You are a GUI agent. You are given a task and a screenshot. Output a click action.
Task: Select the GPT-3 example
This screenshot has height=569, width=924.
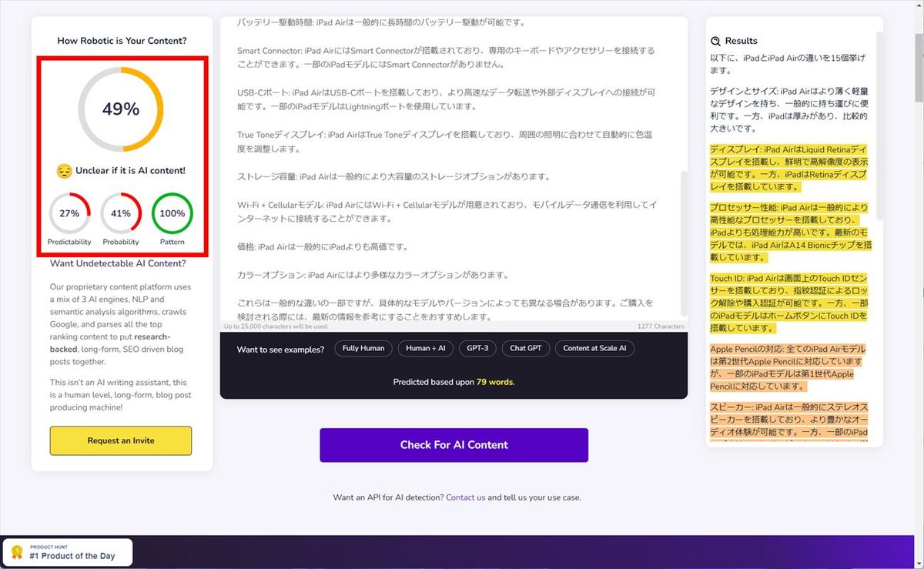[477, 348]
